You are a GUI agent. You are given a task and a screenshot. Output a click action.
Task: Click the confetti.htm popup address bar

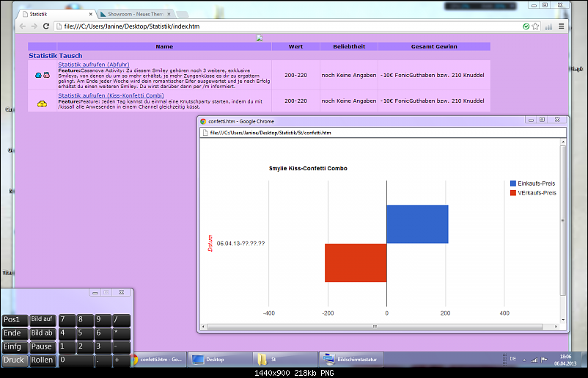[383, 133]
